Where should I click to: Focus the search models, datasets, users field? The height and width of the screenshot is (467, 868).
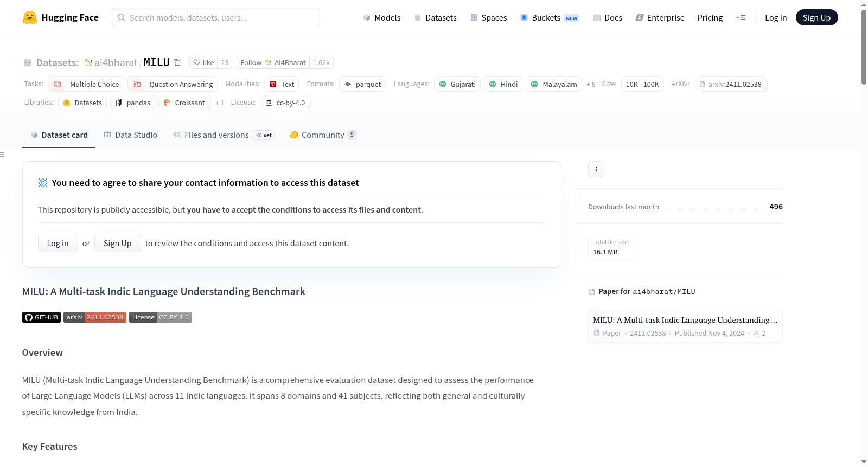tap(216, 17)
